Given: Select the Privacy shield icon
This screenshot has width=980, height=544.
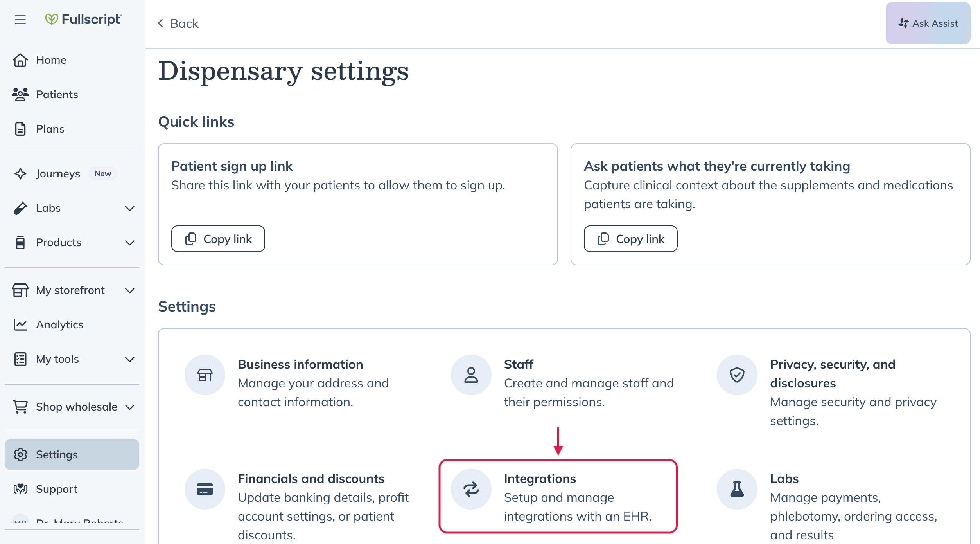Looking at the screenshot, I should [x=737, y=375].
